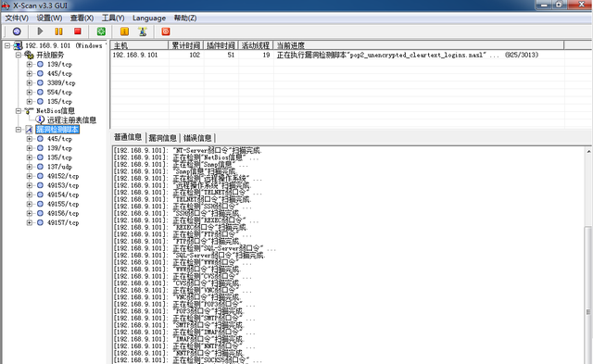593x364 pixels.
Task: Open the Language menu
Action: [149, 19]
